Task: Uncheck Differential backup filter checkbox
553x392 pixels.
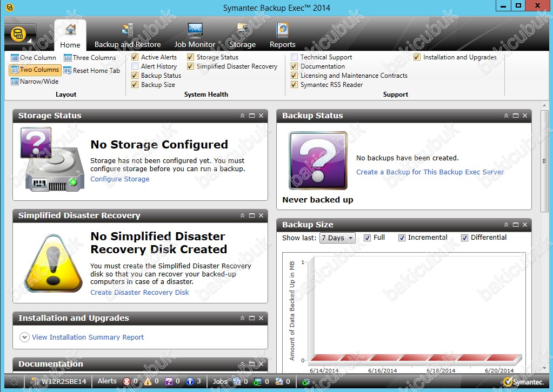Action: [464, 238]
